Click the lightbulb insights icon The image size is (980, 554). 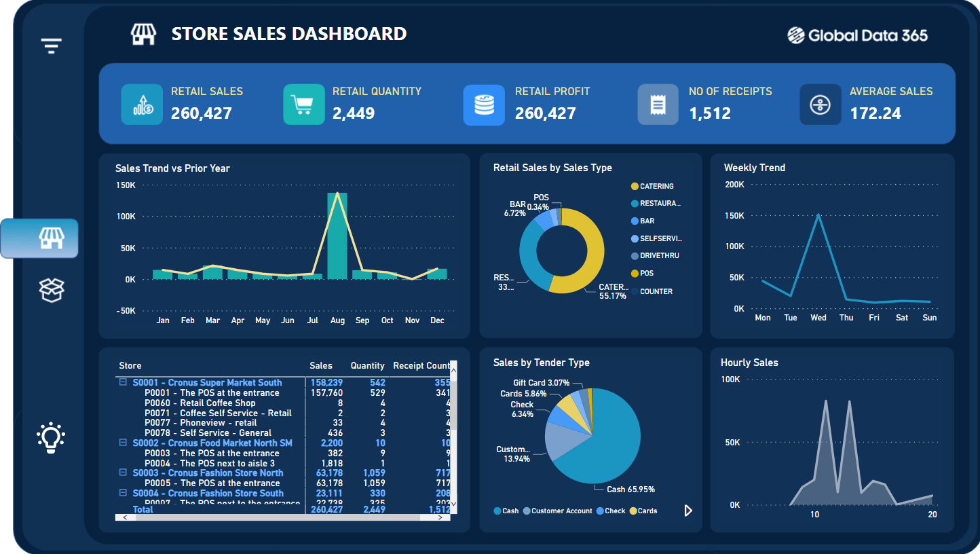(x=52, y=438)
